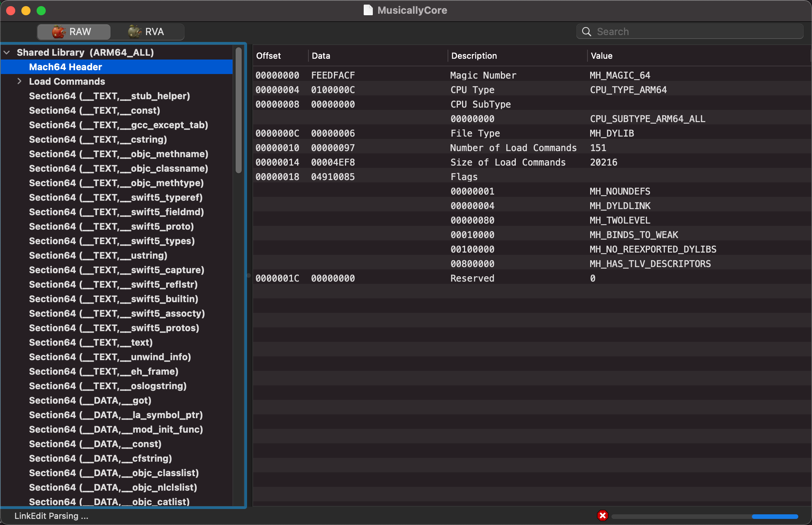The height and width of the screenshot is (525, 812).
Task: Open Section64 (__TEXT,__swift5_assocty)
Action: tap(117, 313)
